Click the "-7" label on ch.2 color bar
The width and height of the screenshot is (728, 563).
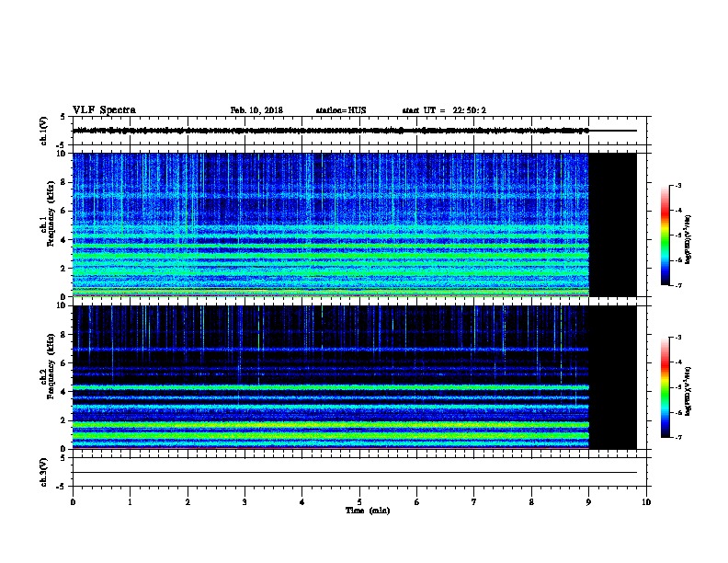[x=678, y=437]
